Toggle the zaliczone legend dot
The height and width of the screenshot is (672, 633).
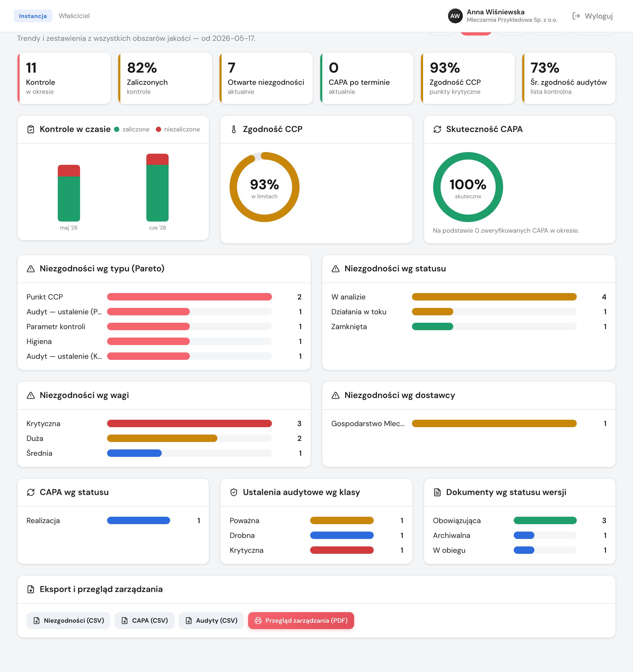117,130
